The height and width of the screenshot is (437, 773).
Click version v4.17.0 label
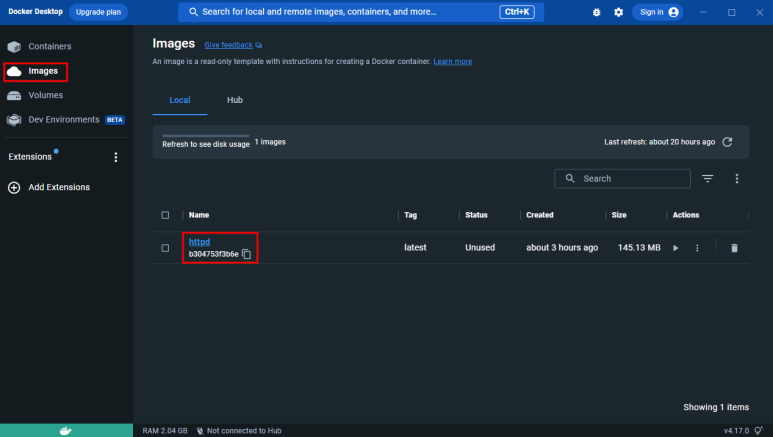736,431
